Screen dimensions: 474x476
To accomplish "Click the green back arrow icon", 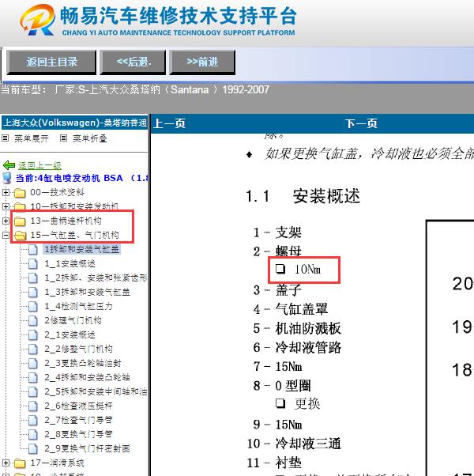I will click(x=9, y=165).
